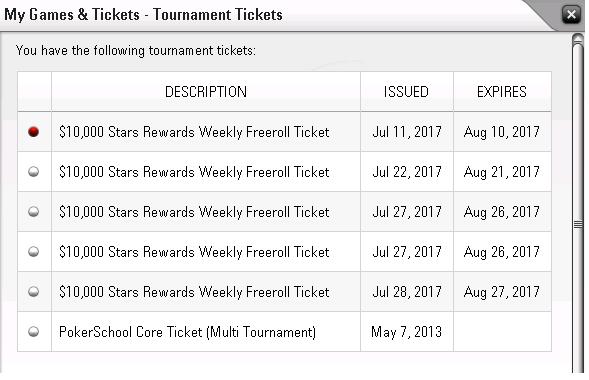Sort by the ISSUED column header
Viewport: 589px width, 380px height.
[407, 92]
